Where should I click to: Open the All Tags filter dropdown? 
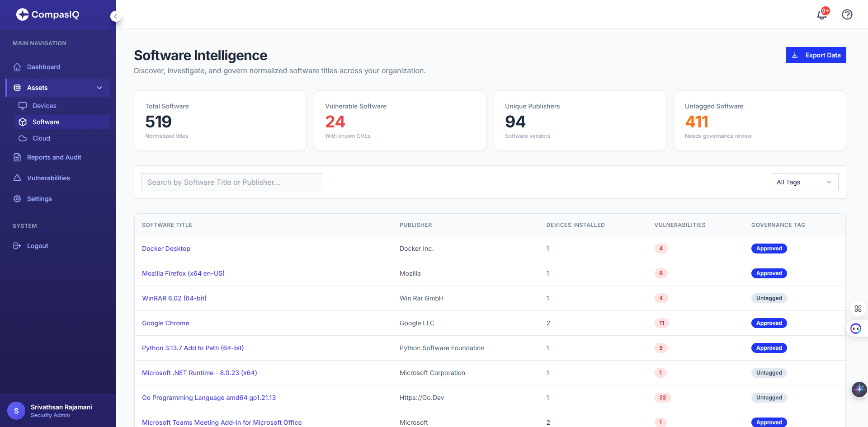pos(804,182)
